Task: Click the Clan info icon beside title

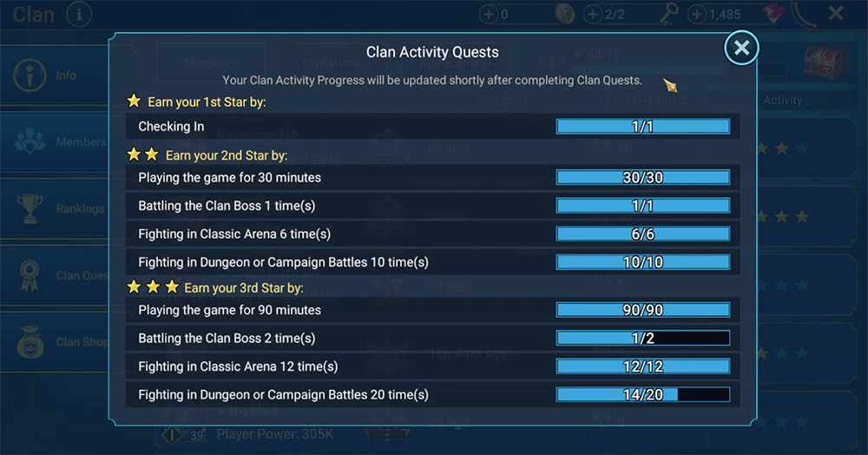Action: (78, 14)
